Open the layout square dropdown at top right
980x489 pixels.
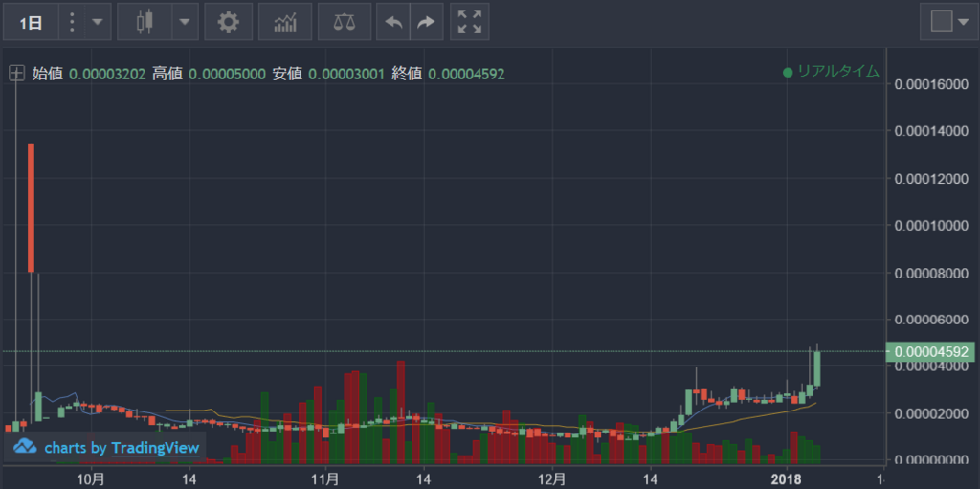pyautogui.click(x=948, y=22)
